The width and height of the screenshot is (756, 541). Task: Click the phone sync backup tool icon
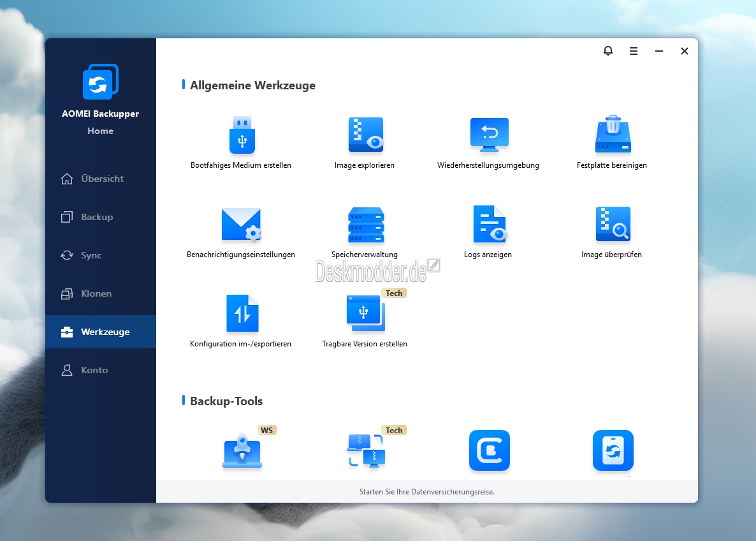(613, 450)
